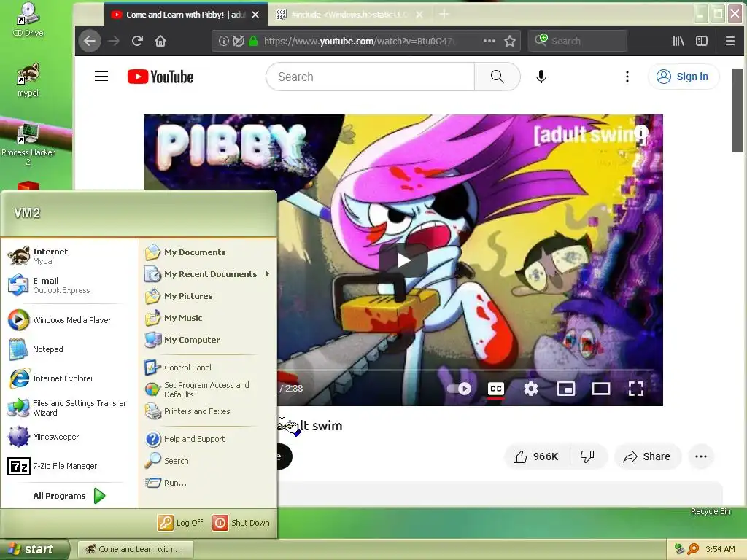The height and width of the screenshot is (560, 747).
Task: Show the browser Library icon
Action: 678,41
